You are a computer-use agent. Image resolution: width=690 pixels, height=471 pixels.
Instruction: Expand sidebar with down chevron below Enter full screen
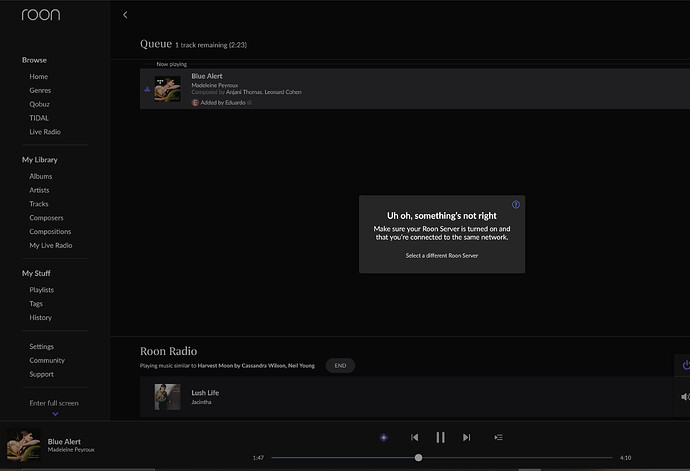point(55,414)
